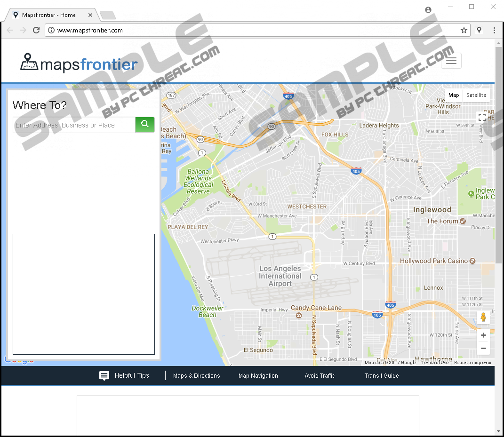Zoom in the map with plus button

pyautogui.click(x=483, y=335)
